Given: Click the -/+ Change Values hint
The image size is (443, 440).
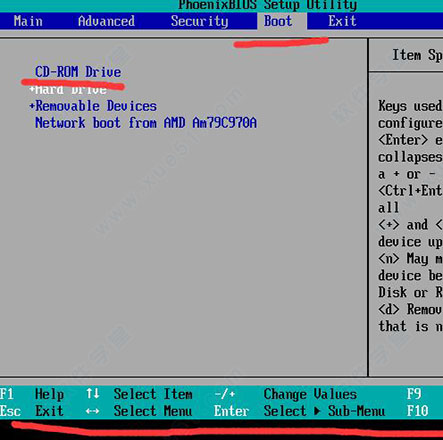Looking at the screenshot, I should click(x=285, y=394).
